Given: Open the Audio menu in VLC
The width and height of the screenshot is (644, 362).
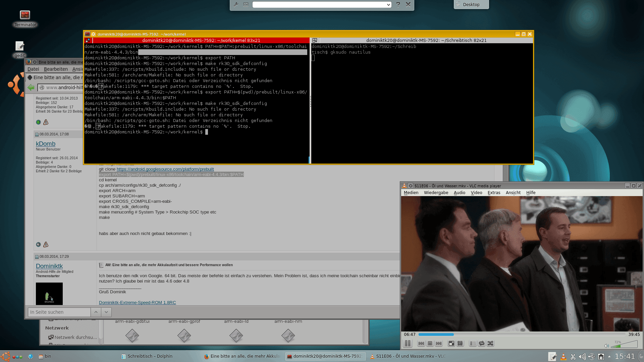Looking at the screenshot, I should [459, 192].
